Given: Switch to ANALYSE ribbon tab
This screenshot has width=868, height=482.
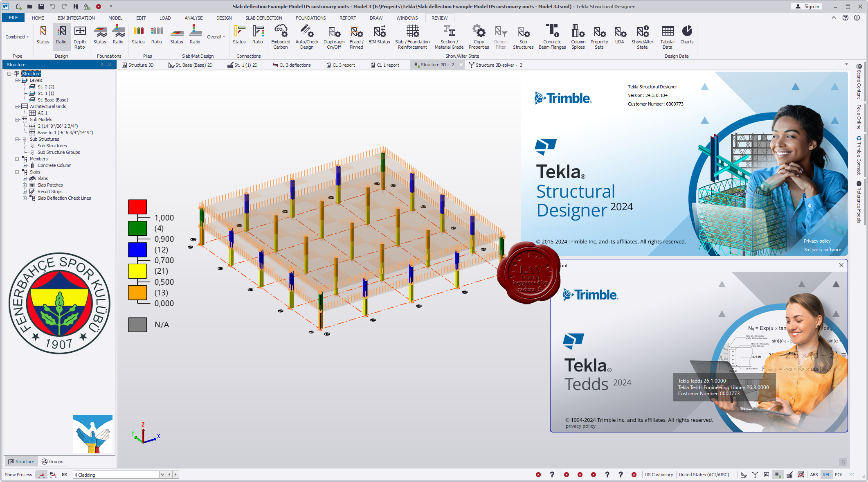Looking at the screenshot, I should (x=193, y=18).
